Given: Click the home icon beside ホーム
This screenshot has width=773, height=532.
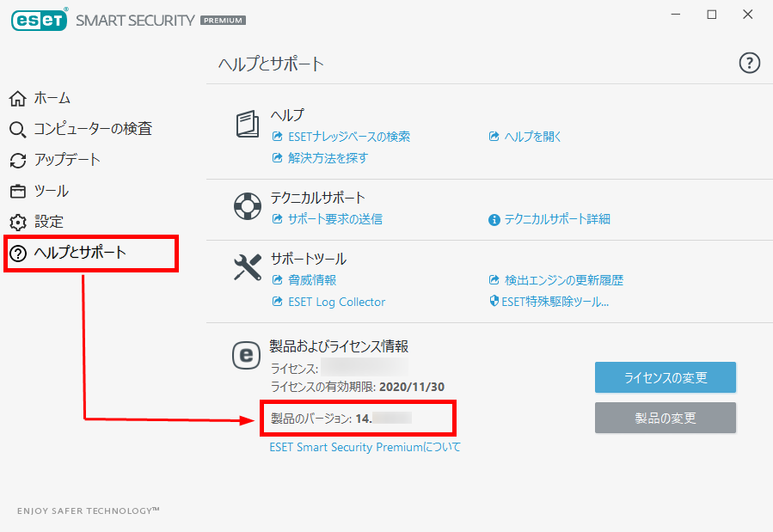Looking at the screenshot, I should click(x=18, y=99).
